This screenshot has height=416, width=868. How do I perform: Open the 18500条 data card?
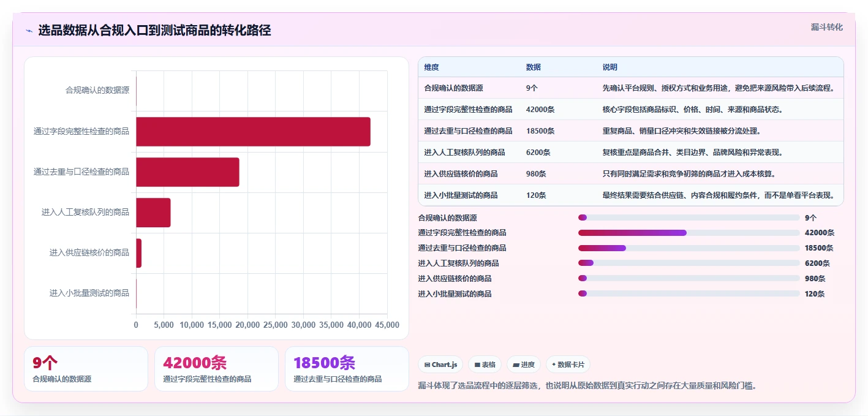click(347, 369)
